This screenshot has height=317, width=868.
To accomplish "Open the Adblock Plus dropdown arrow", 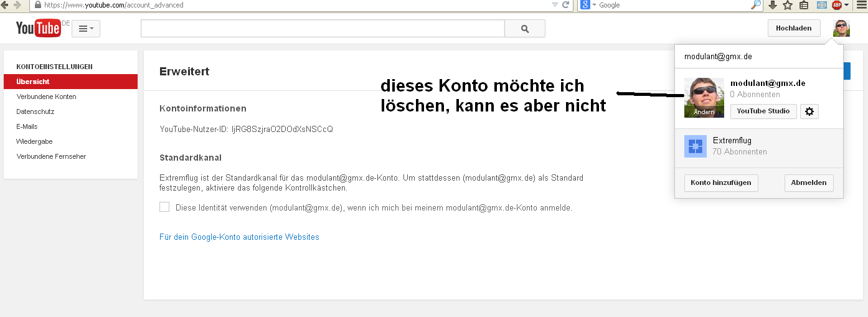I will pos(847,5).
